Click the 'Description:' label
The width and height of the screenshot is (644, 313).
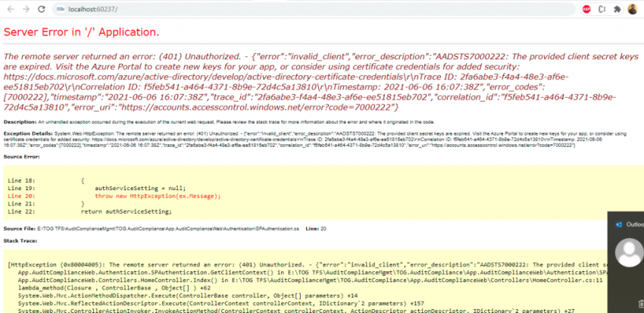pos(20,122)
